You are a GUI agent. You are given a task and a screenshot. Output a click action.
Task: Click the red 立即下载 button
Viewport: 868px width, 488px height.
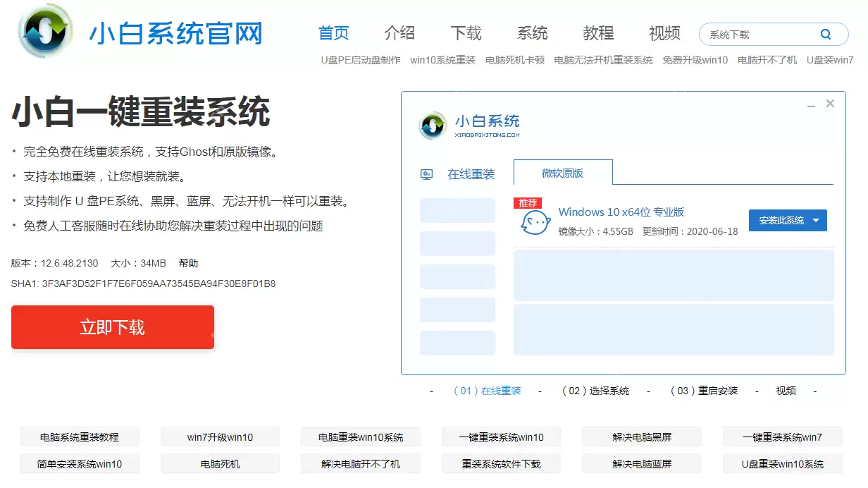112,327
